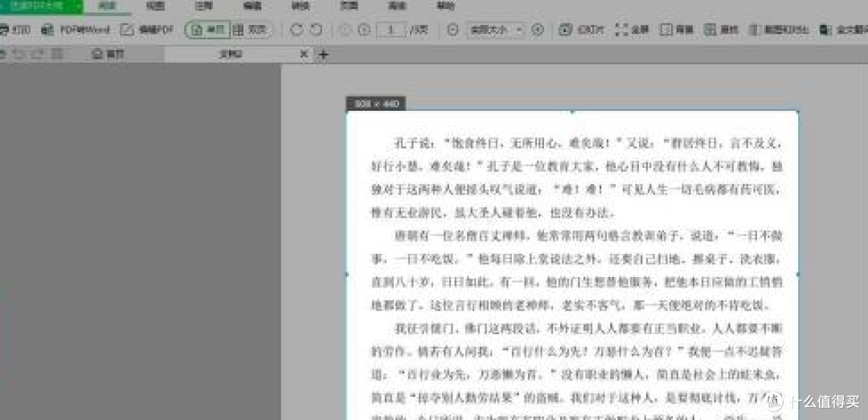Image resolution: width=868 pixels, height=420 pixels.
Task: Rotate the page clockwise
Action: (297, 30)
